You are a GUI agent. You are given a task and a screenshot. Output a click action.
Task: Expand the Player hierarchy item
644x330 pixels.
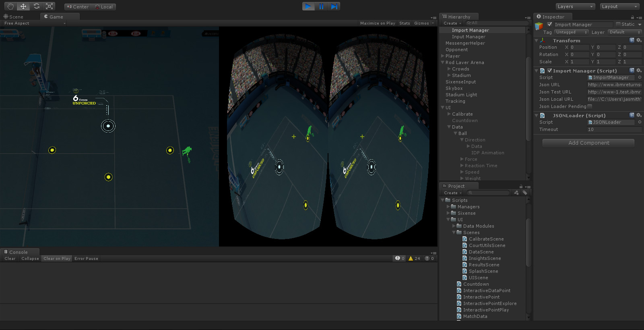tap(443, 56)
